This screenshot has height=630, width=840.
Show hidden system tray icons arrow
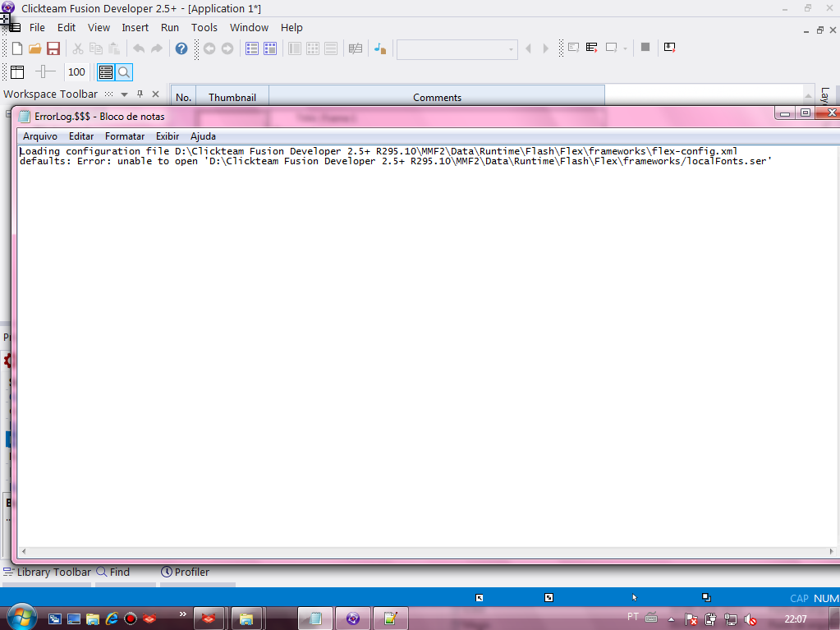[x=671, y=619]
